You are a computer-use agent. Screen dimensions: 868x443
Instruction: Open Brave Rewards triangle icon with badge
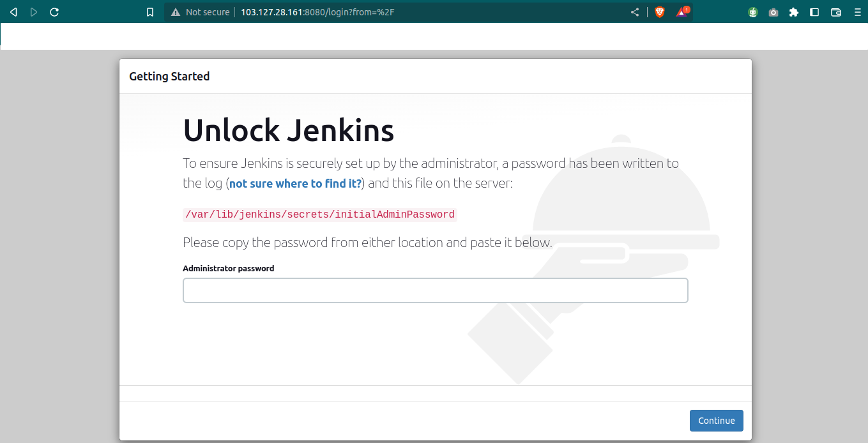682,11
